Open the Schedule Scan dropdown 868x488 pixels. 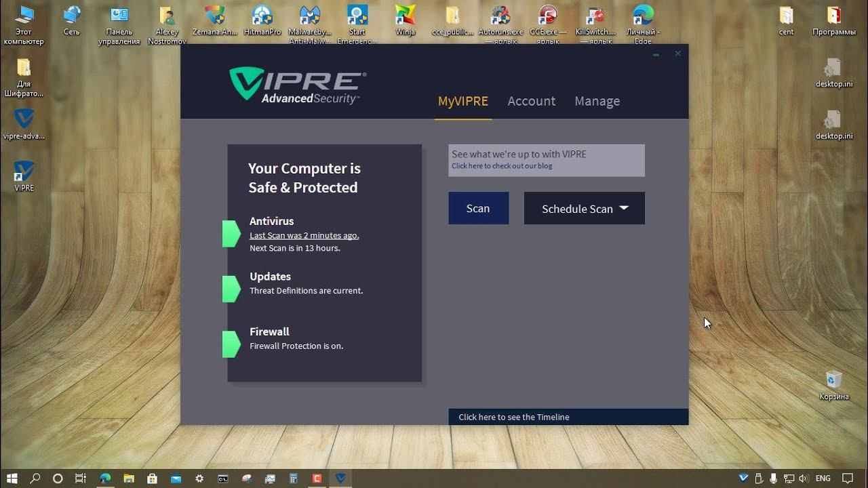coord(585,208)
